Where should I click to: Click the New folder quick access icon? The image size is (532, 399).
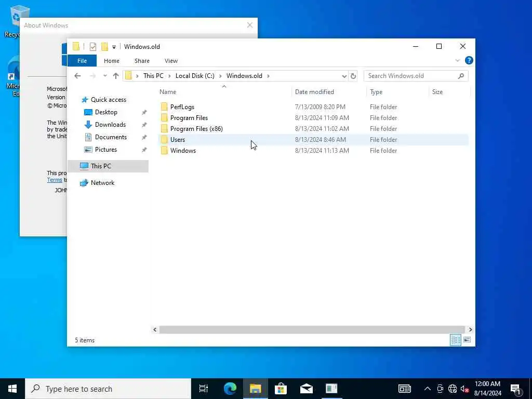pyautogui.click(x=104, y=46)
